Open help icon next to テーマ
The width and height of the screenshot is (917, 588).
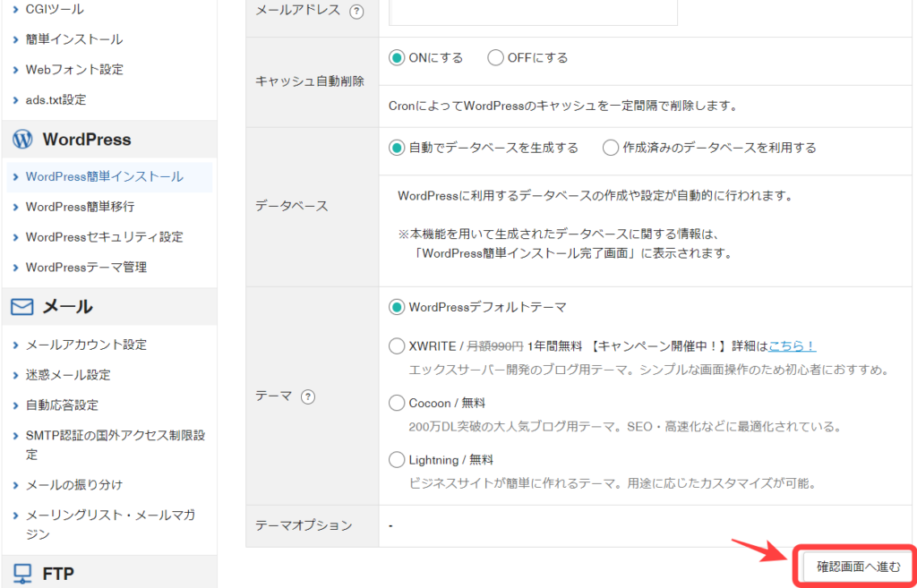[x=308, y=396]
